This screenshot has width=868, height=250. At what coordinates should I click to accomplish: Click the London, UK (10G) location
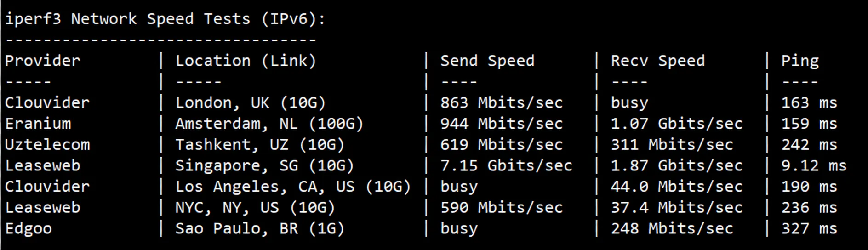tap(250, 103)
